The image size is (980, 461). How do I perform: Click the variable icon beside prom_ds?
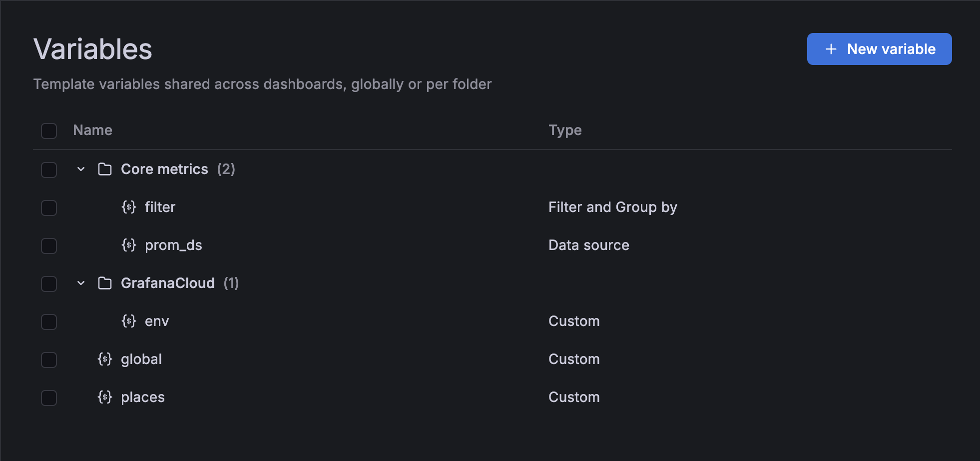pyautogui.click(x=129, y=245)
